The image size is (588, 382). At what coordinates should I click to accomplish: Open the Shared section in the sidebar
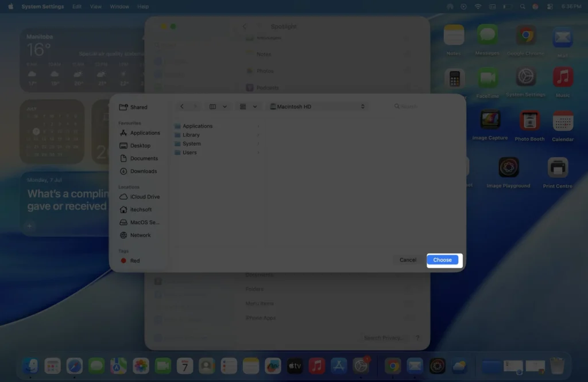139,107
